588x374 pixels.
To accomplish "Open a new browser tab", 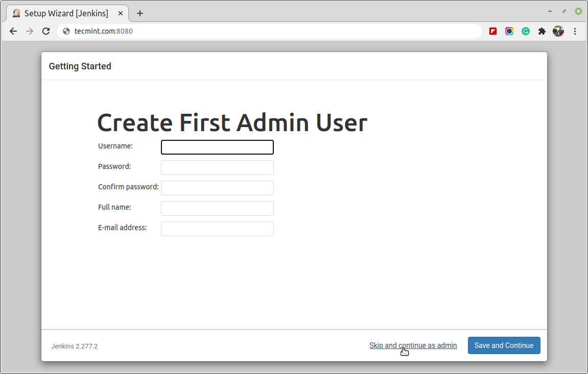I will point(140,13).
